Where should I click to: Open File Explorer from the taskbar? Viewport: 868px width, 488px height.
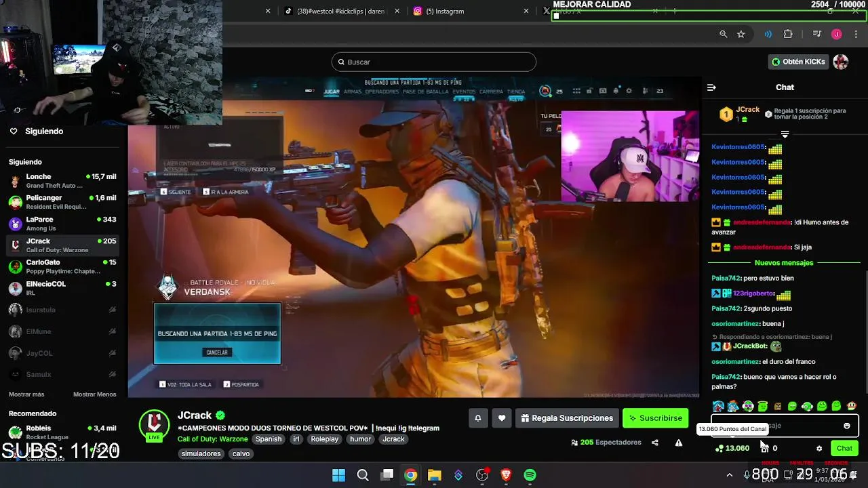(x=435, y=475)
